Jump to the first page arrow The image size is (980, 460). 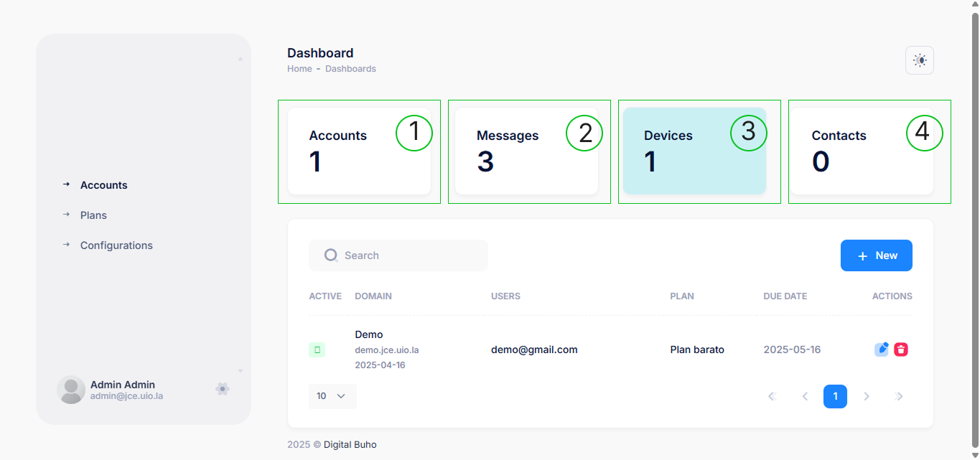(773, 397)
